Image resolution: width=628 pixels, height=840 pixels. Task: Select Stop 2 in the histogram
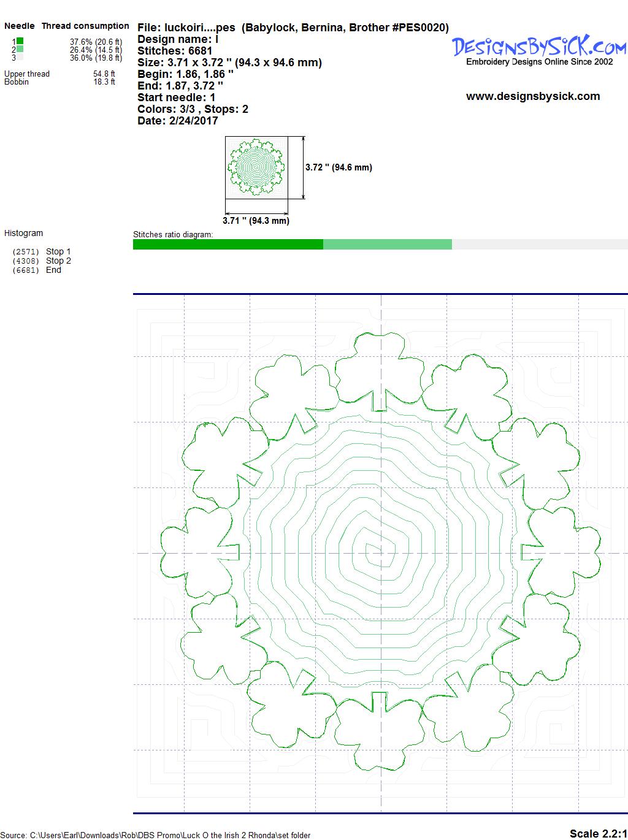58,261
